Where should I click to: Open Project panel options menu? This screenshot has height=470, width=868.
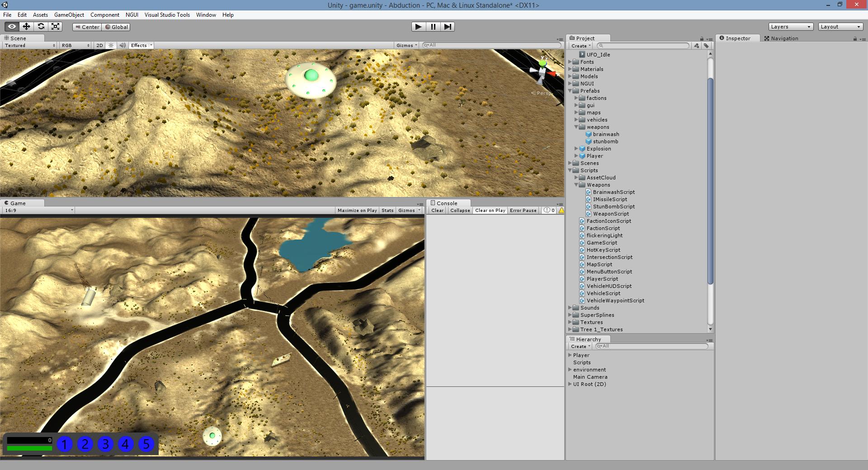[709, 39]
